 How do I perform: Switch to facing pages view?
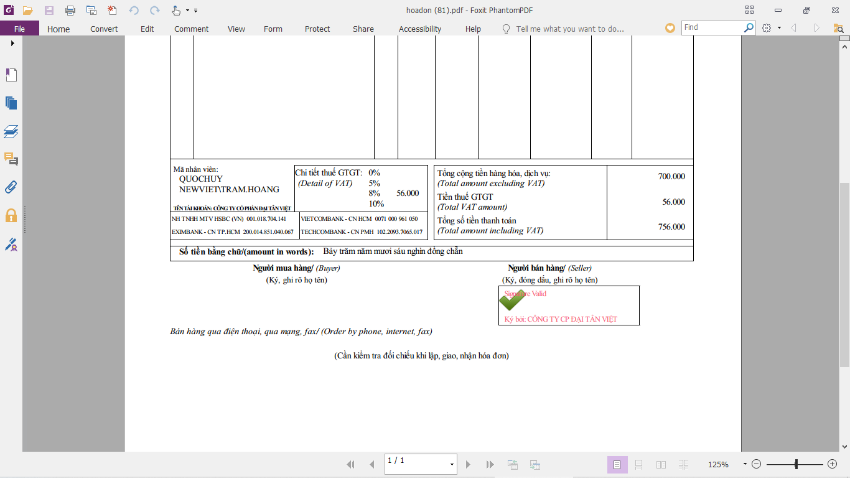[661, 465]
